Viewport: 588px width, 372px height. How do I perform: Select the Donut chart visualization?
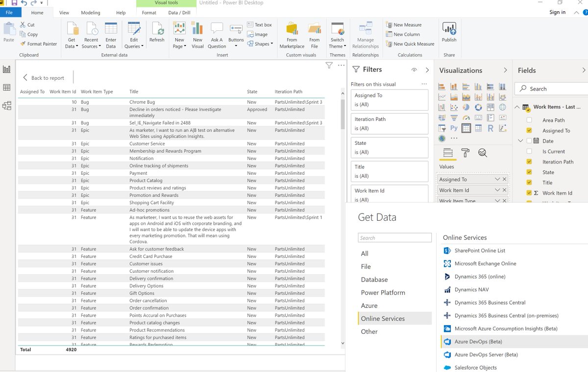pos(478,107)
